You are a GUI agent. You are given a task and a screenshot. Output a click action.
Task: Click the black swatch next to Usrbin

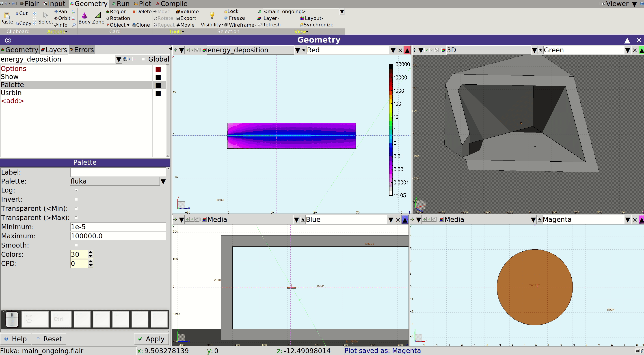158,93
